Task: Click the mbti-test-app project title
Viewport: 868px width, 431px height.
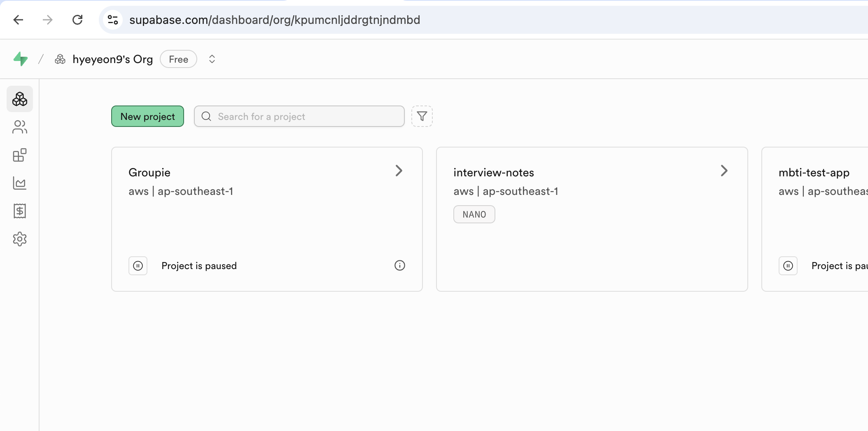Action: [814, 173]
